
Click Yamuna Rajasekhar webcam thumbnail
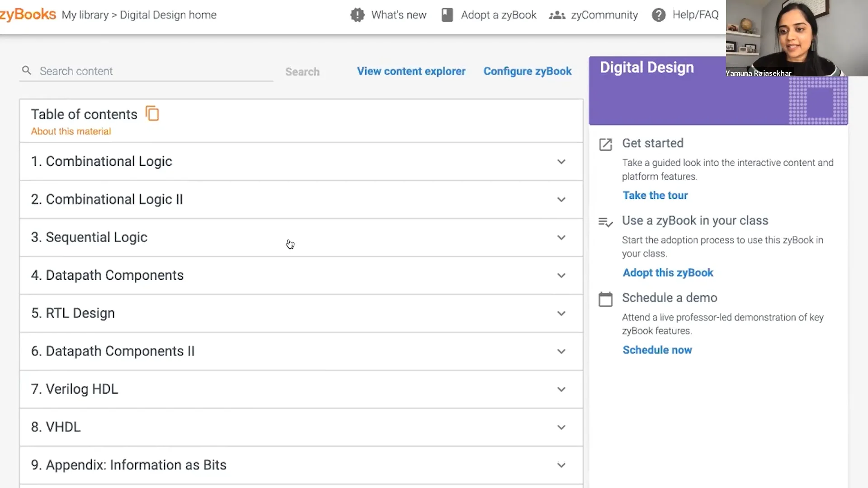797,38
